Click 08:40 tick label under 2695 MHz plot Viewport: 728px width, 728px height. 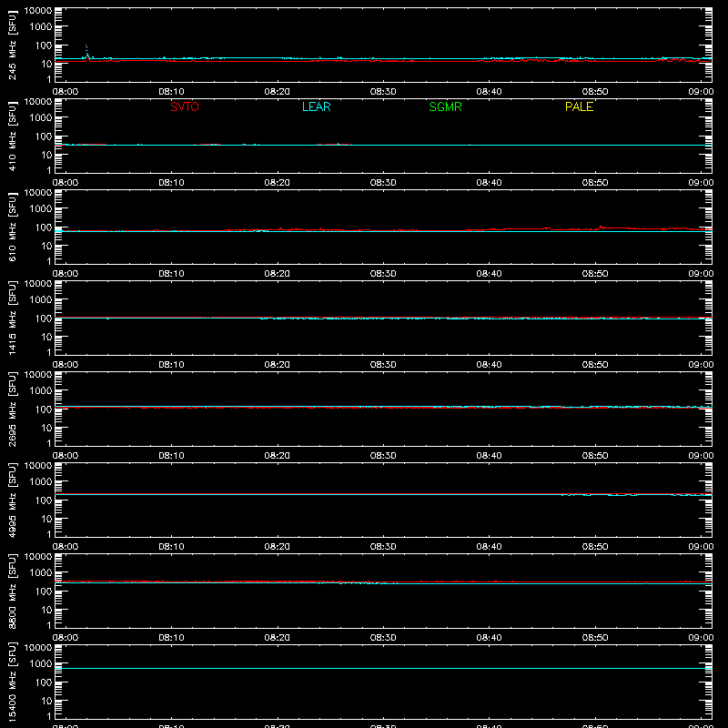[489, 456]
